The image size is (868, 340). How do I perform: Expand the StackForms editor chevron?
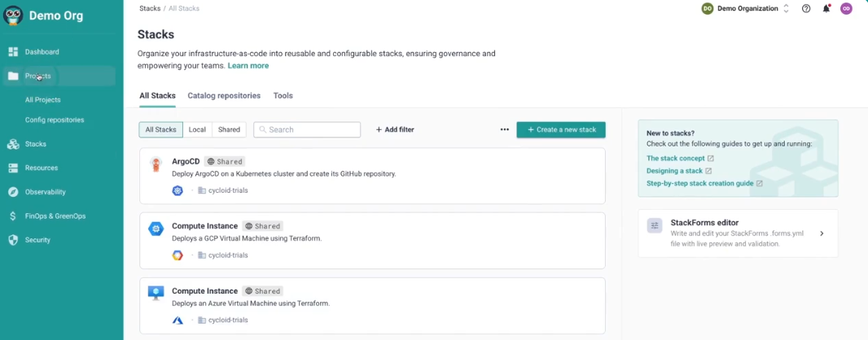(x=822, y=233)
